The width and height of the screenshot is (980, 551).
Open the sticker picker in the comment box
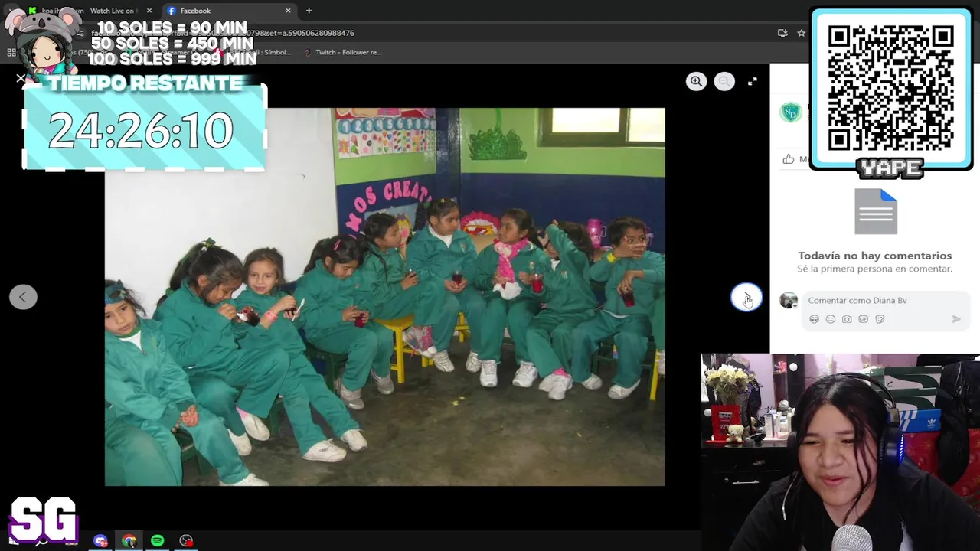(880, 319)
